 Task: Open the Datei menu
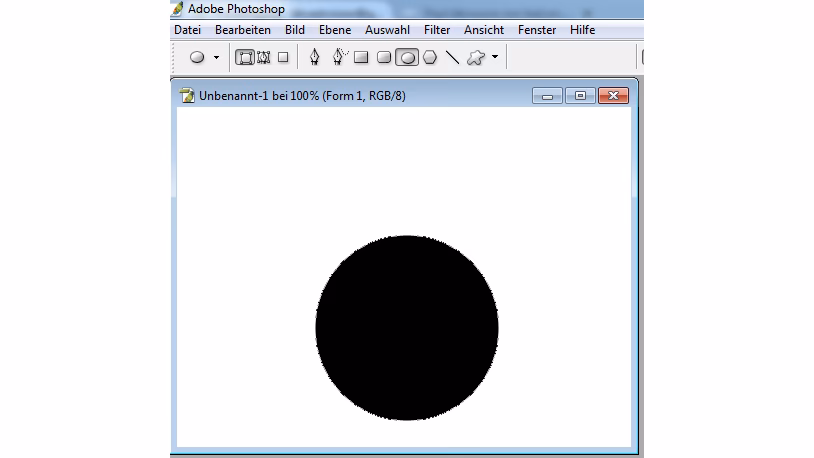pyautogui.click(x=187, y=30)
